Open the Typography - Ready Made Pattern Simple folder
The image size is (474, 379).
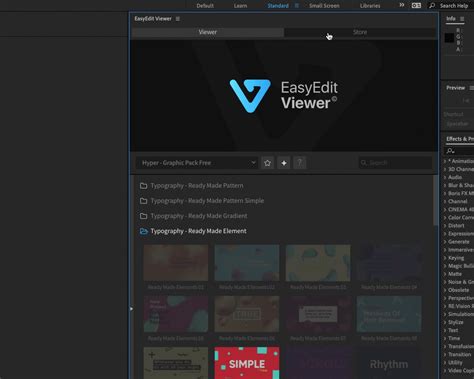pos(202,201)
